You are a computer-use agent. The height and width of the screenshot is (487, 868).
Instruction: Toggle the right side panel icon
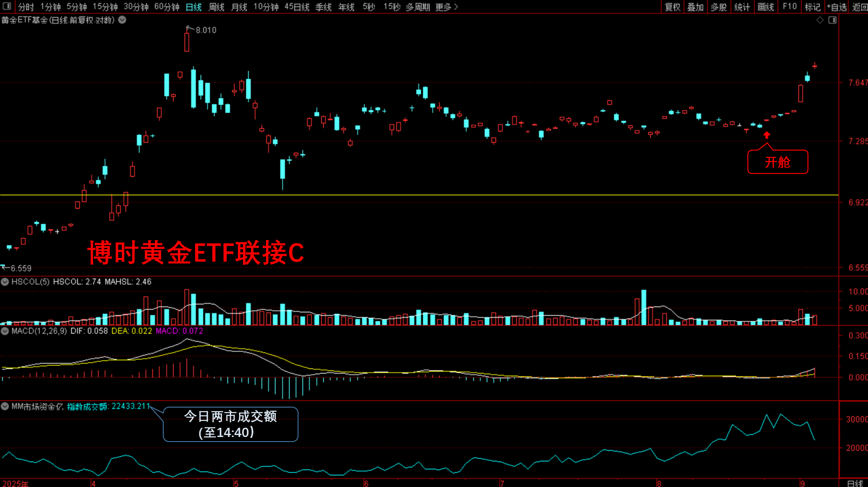pos(833,20)
